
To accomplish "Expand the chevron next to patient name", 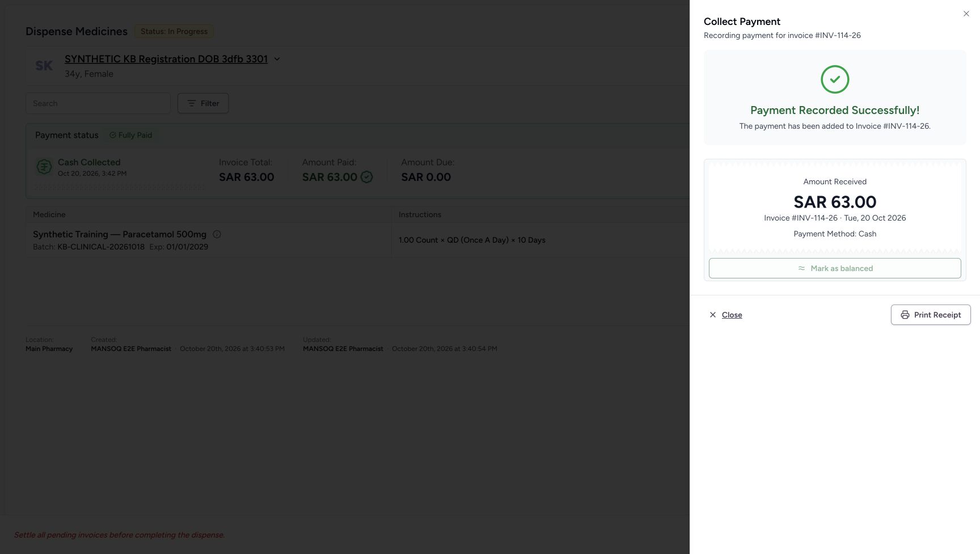I will pos(277,59).
